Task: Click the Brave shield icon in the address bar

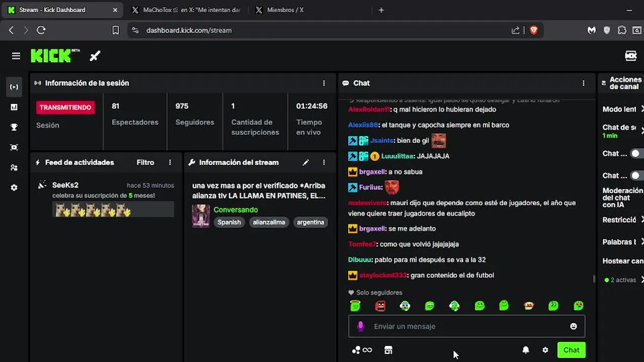Action: click(533, 30)
